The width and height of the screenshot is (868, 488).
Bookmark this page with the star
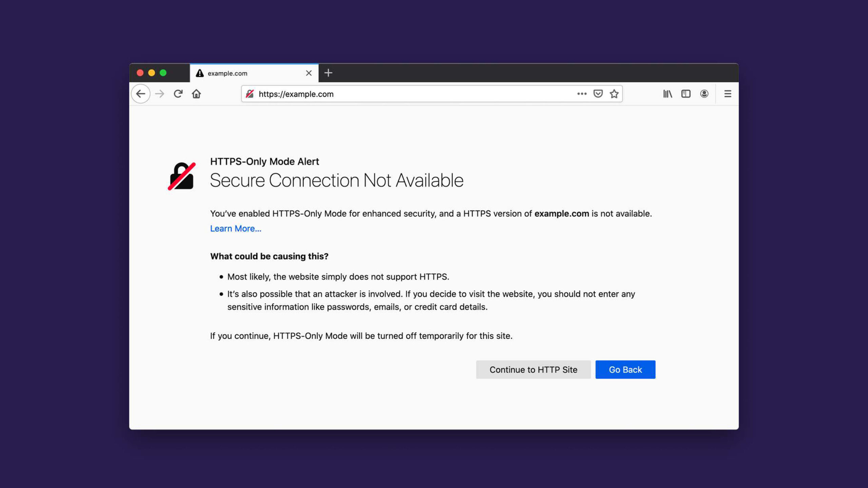[x=614, y=94]
